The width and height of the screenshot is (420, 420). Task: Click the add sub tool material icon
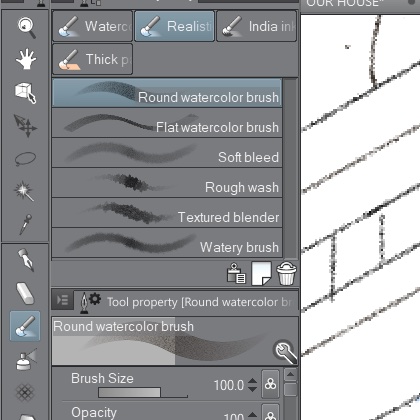(x=236, y=273)
